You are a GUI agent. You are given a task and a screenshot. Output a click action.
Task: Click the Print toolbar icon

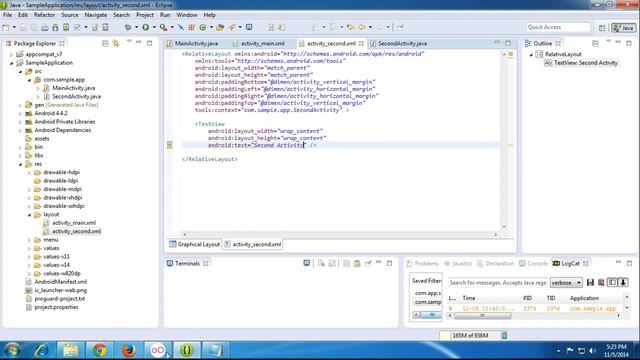pos(44,27)
